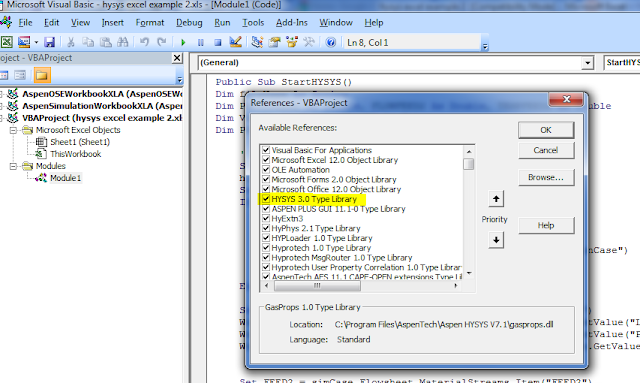Click View Object icon in Project panel
Viewport: 640px width, 383px height.
click(20, 75)
